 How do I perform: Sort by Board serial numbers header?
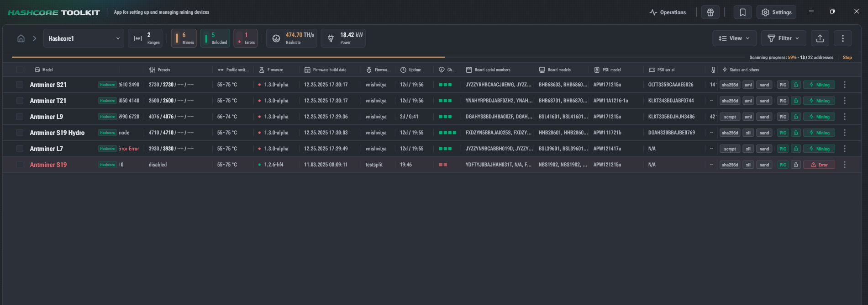[488, 70]
